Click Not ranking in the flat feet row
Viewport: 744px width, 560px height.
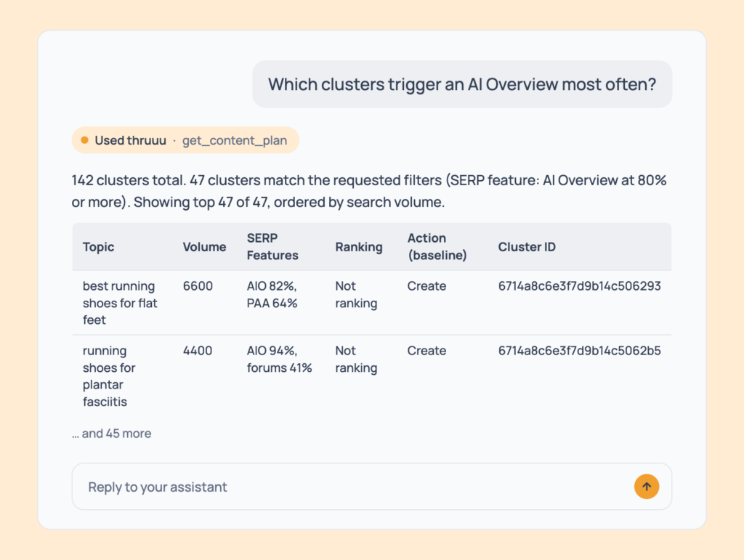[x=356, y=294]
